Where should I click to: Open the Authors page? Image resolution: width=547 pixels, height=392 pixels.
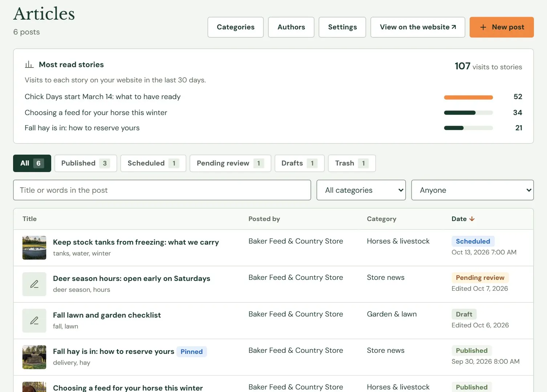coord(291,27)
